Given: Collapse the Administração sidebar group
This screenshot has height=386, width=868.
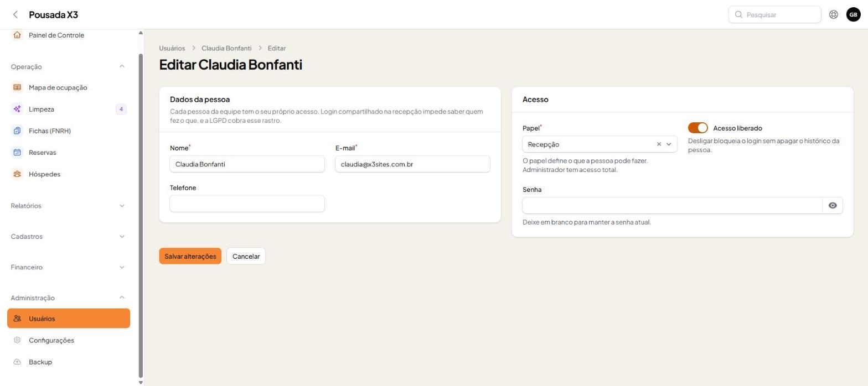Looking at the screenshot, I should [x=69, y=298].
